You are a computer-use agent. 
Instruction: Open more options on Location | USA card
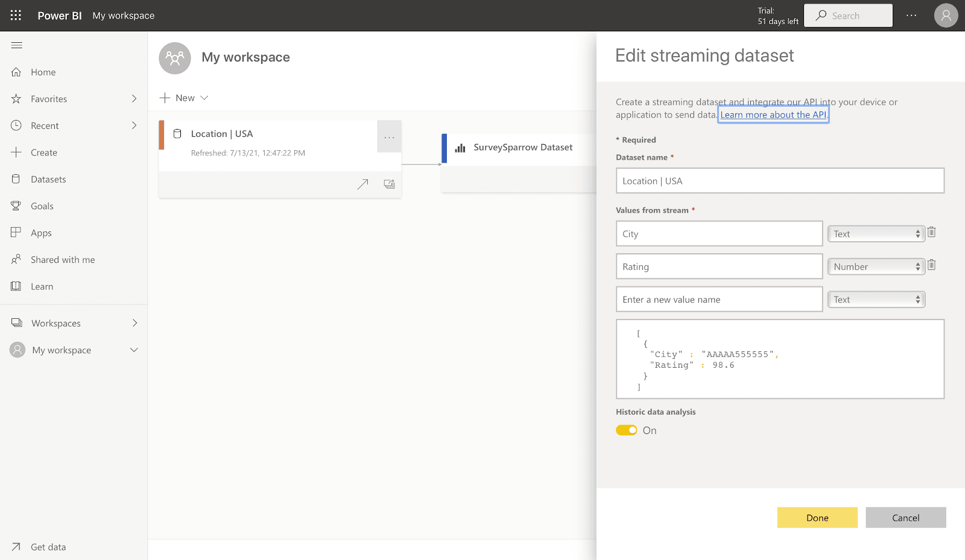tap(389, 137)
